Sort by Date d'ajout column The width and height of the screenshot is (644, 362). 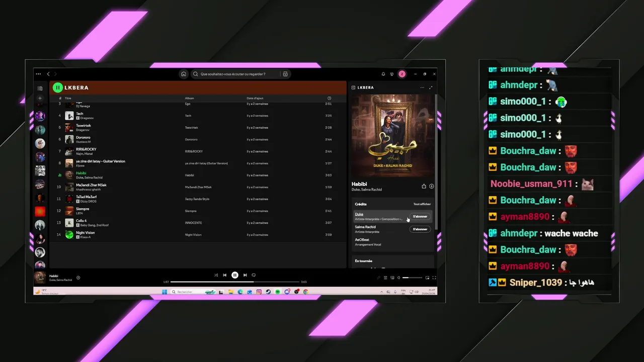tap(255, 98)
